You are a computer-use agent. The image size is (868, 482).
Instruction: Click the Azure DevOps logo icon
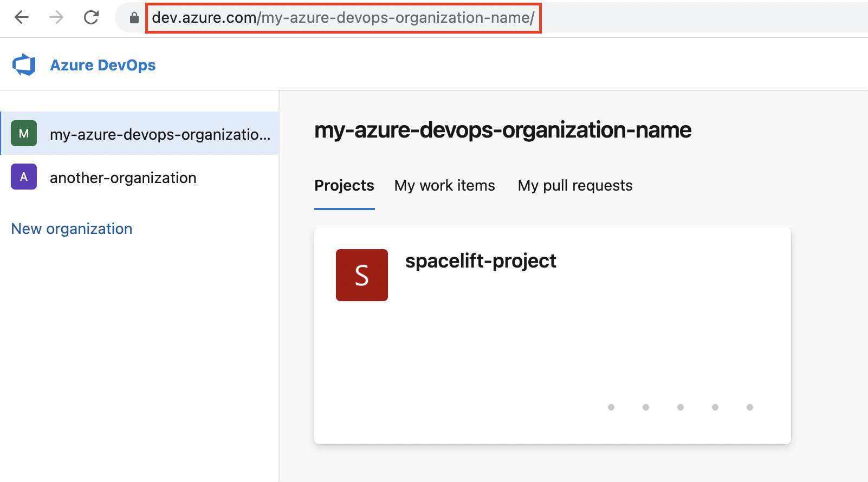point(24,65)
